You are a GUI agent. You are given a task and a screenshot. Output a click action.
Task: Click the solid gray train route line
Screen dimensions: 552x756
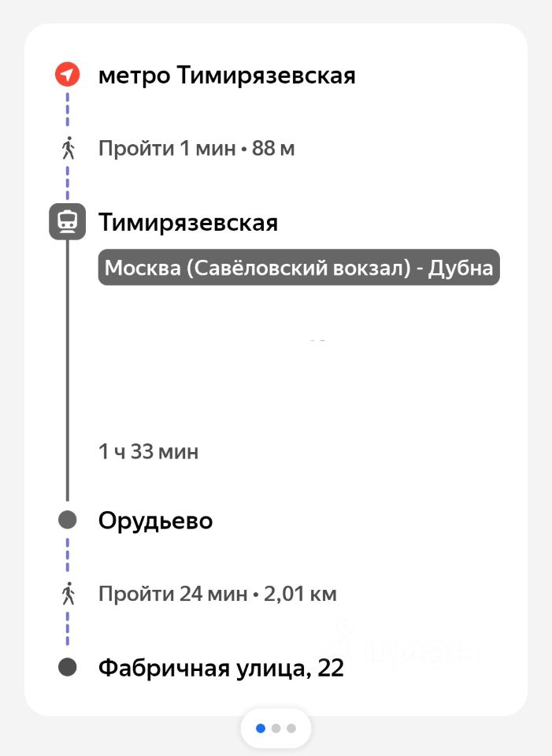(x=68, y=370)
